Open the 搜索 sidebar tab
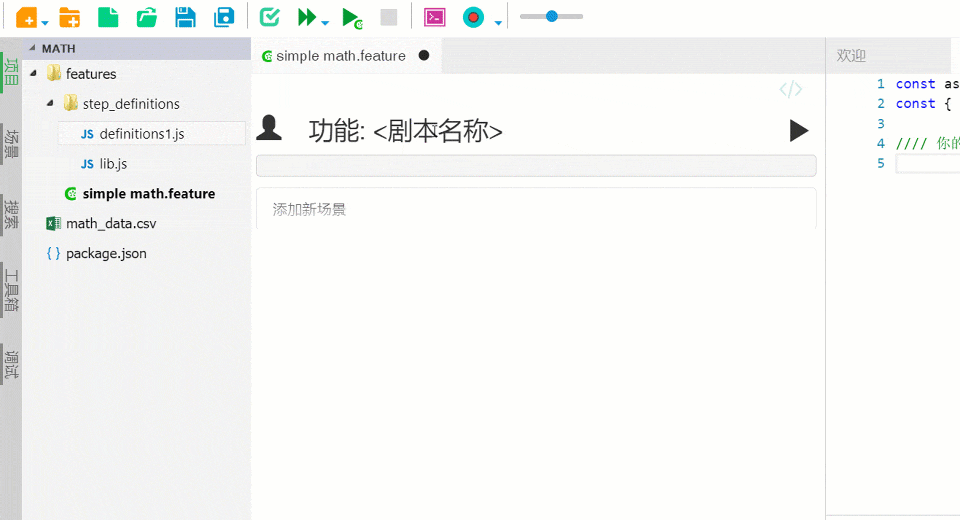The image size is (960, 520). (11, 214)
